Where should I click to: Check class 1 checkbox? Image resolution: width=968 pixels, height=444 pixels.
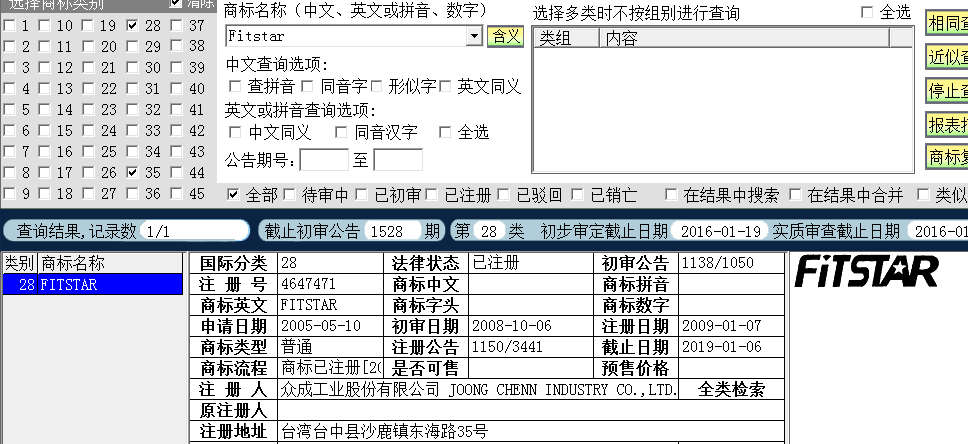[9, 25]
